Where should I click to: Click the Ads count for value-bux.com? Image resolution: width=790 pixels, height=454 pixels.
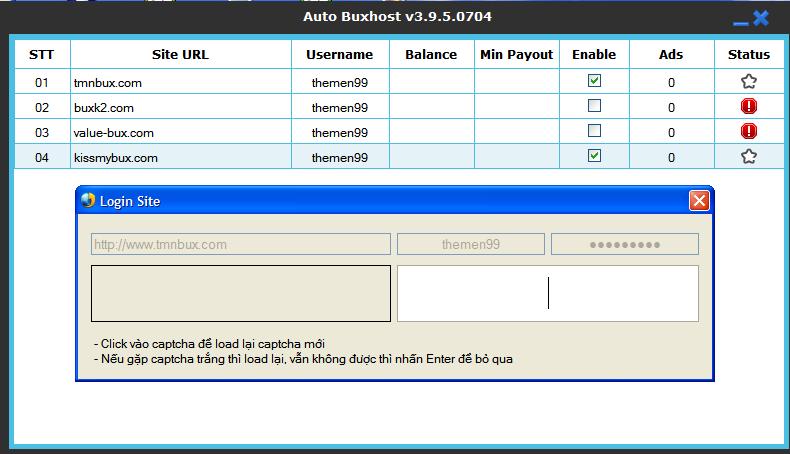click(x=671, y=133)
